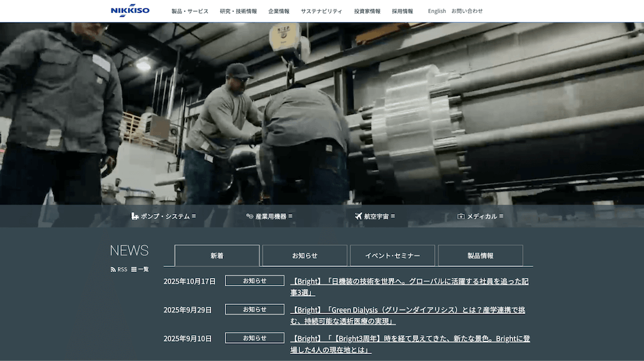Open 製品・サービス in top navigation
This screenshot has width=644, height=361.
190,11
